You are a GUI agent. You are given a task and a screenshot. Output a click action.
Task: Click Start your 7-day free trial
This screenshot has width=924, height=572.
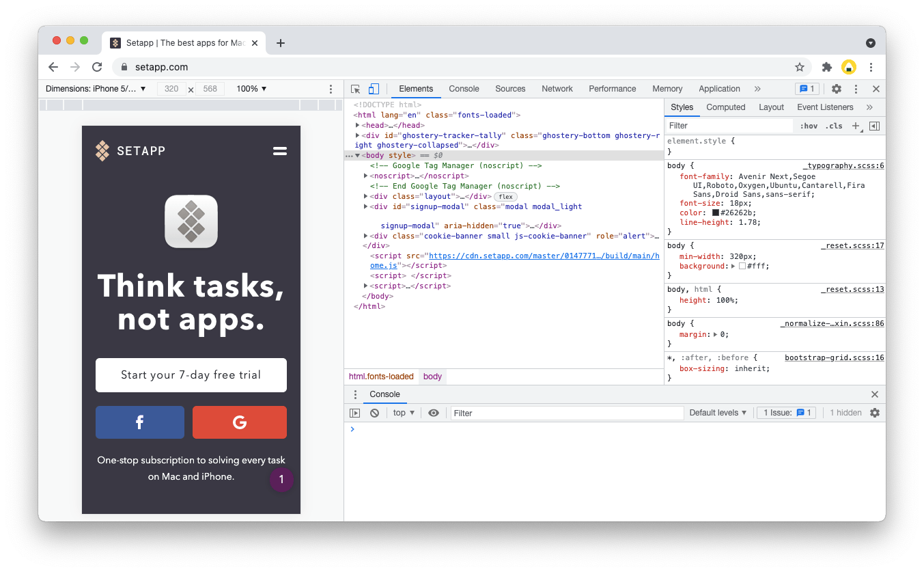191,375
